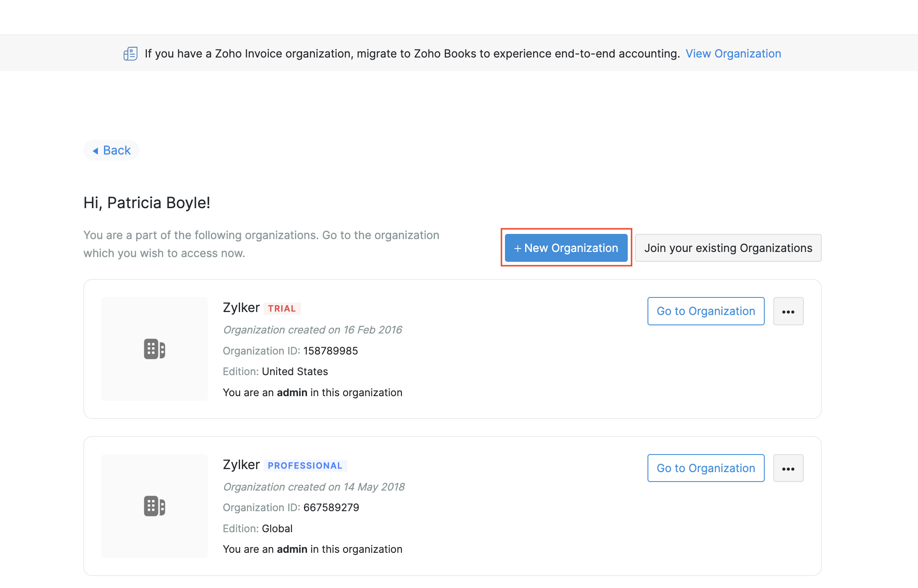
Task: Click the PROFESSIONAL badge label
Action: (x=305, y=466)
